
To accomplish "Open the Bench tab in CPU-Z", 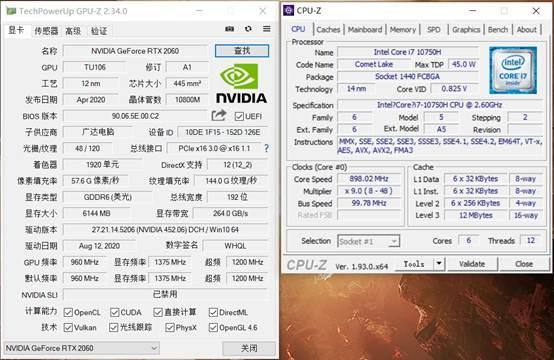I will (498, 30).
